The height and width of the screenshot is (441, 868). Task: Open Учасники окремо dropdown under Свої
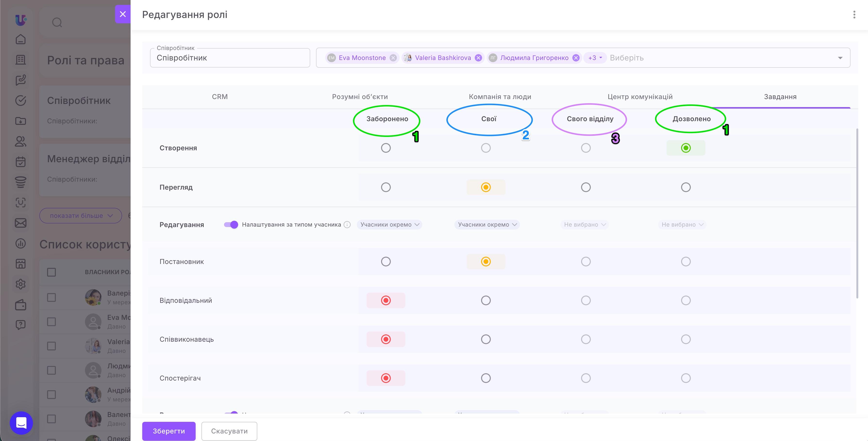tap(487, 225)
